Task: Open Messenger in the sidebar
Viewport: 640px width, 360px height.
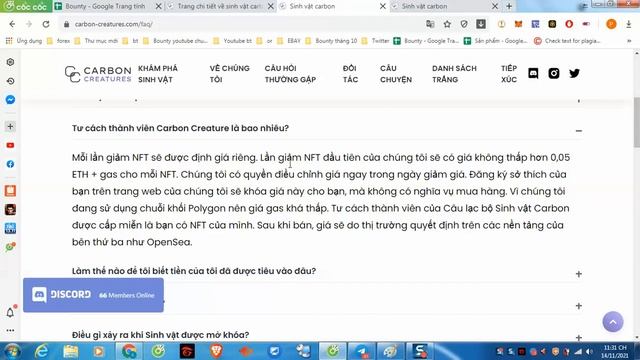Action: coord(10,100)
